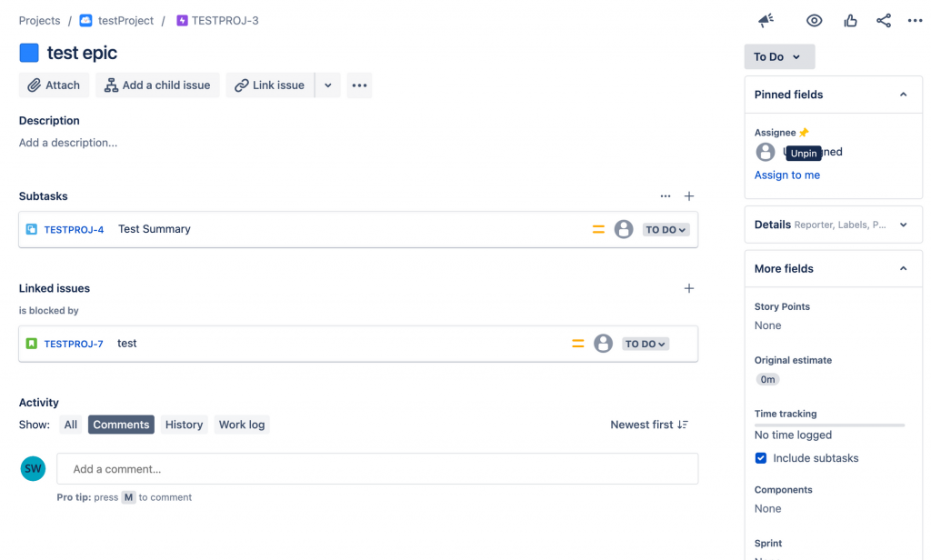Click the priority icon on the TESTPROJ-4 row
The image size is (931, 560).
[x=598, y=229]
